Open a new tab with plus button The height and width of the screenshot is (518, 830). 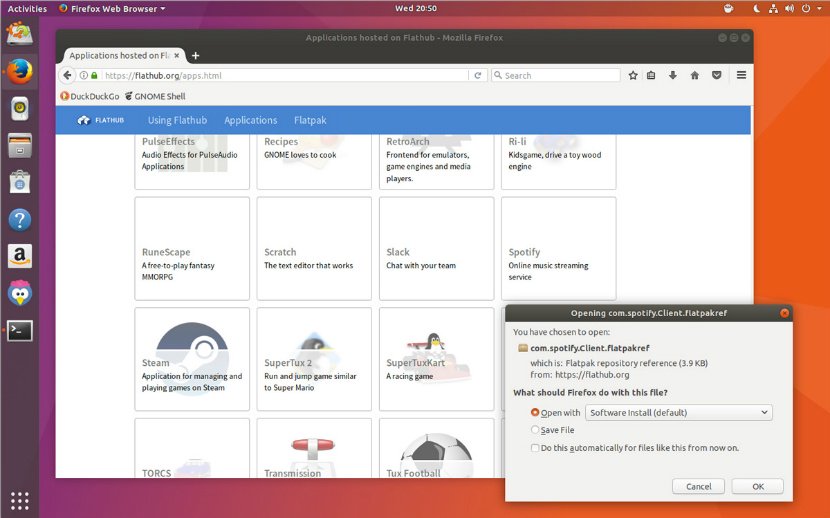tap(195, 56)
